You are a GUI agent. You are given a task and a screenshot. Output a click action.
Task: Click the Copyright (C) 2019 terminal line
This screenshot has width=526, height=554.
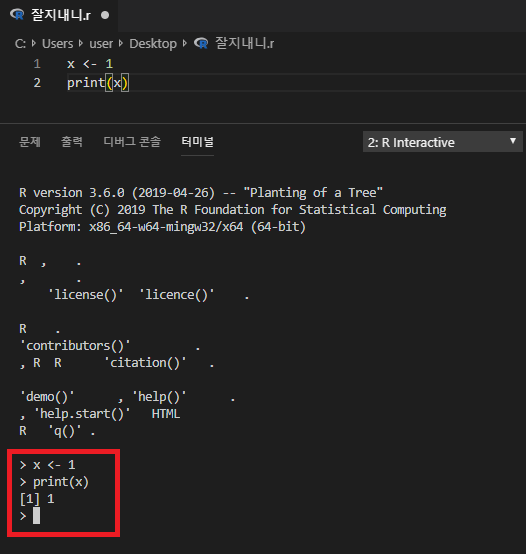232,210
